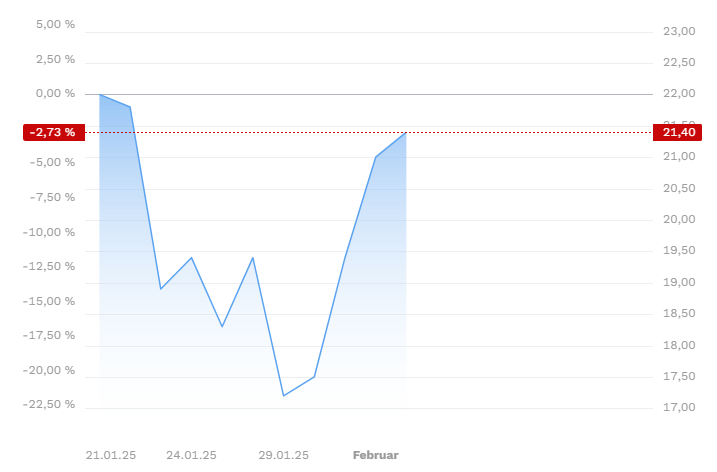The width and height of the screenshot is (717, 472).
Task: Click the -15,00 % axis label
Action: (49, 301)
